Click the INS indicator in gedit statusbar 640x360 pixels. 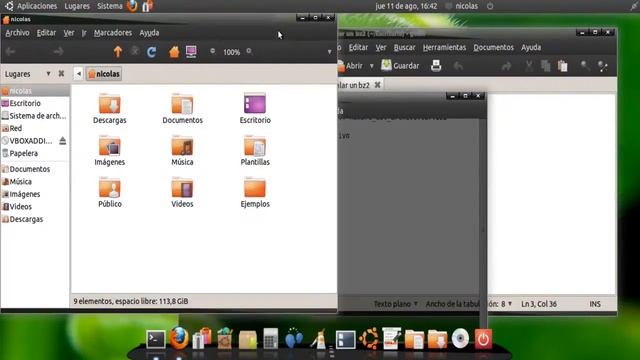click(595, 304)
